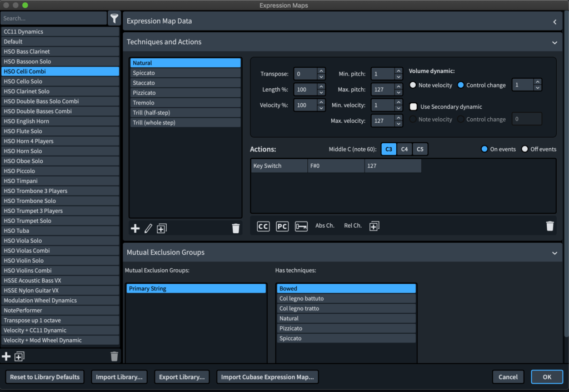
Task: Increase the Max. pitch stepper
Action: pyautogui.click(x=398, y=86)
